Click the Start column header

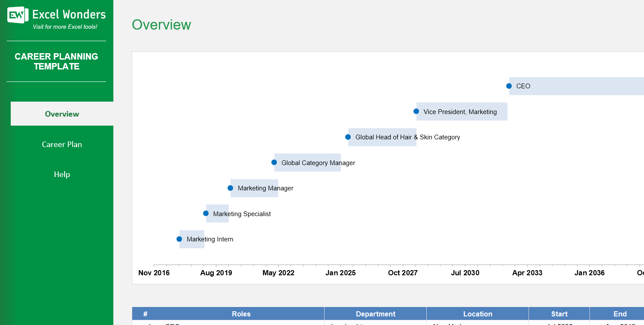(x=559, y=313)
